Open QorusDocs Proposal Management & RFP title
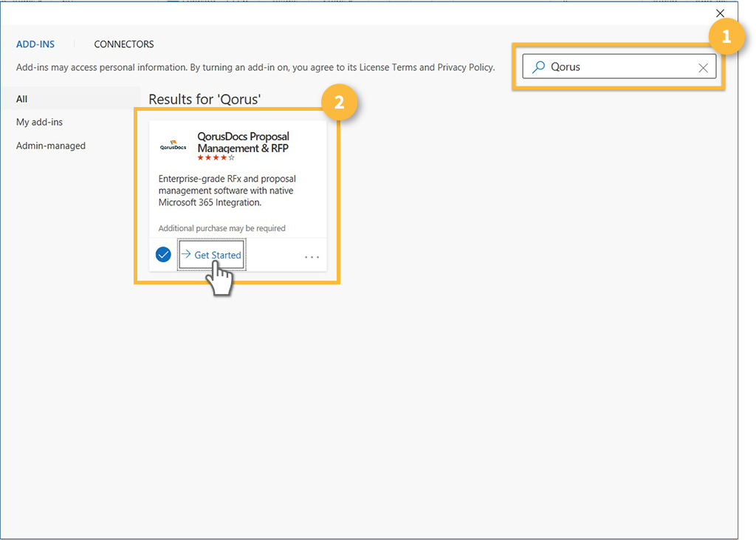The height and width of the screenshot is (540, 756). point(243,143)
